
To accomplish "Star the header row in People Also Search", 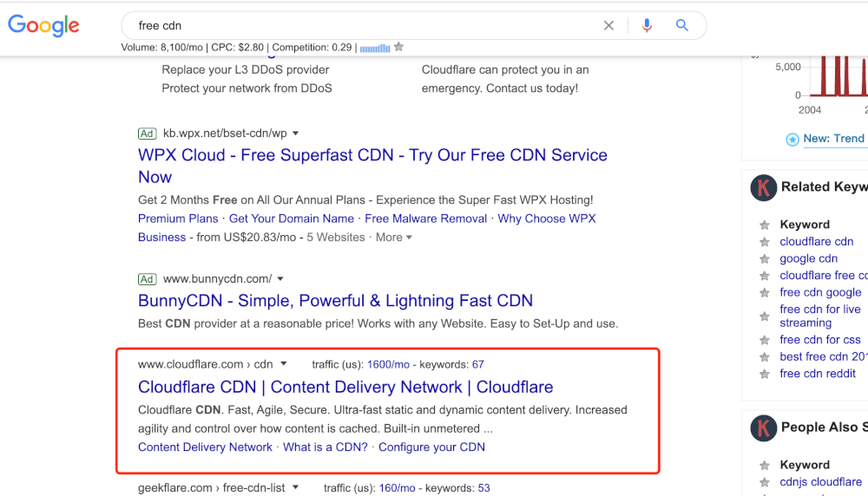I will click(x=765, y=466).
